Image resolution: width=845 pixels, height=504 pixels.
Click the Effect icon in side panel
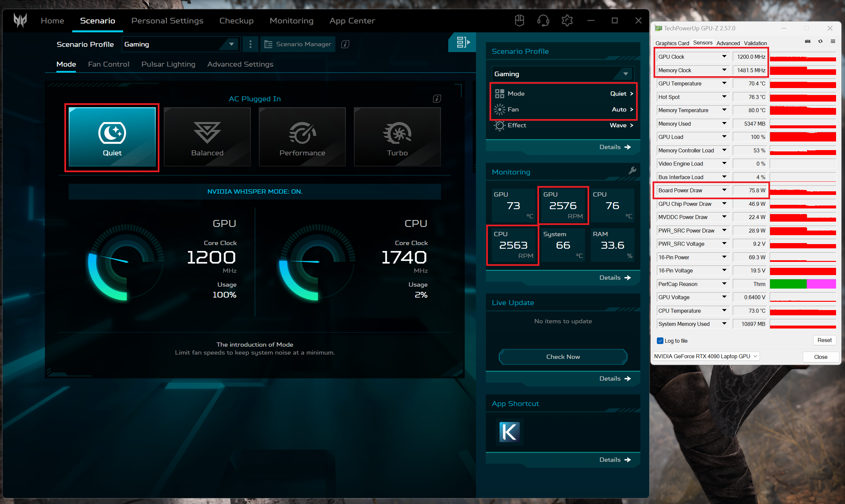coord(499,125)
